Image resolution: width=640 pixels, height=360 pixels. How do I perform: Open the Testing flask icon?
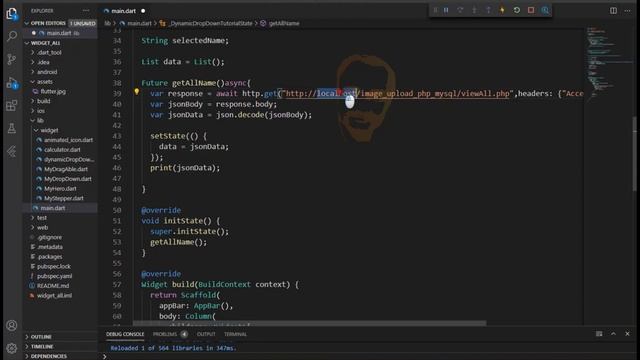[12, 129]
